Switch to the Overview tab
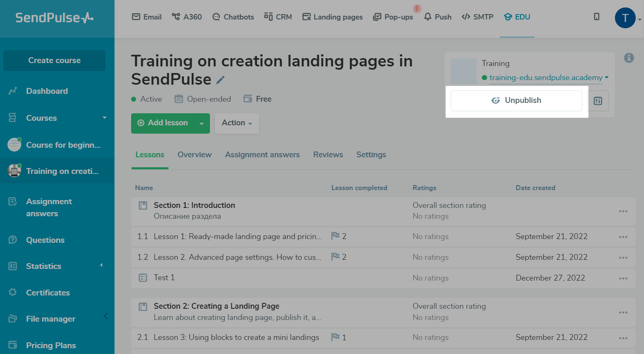Viewport: 644px width, 354px height. (x=194, y=155)
